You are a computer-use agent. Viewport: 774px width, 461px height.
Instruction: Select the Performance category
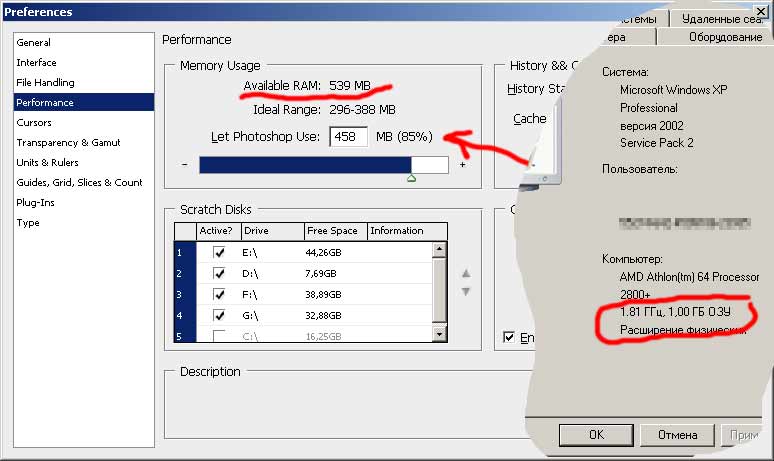(84, 102)
